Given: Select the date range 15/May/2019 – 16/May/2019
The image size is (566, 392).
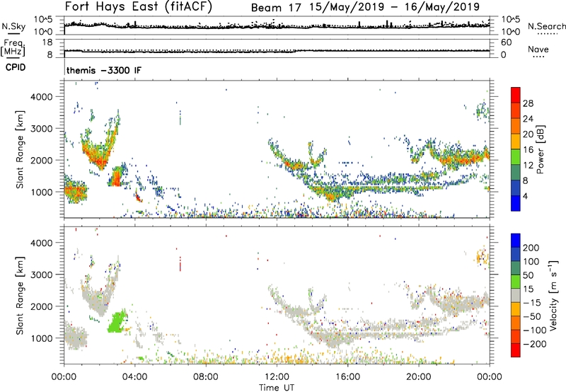Looking at the screenshot, I should coord(395,7).
